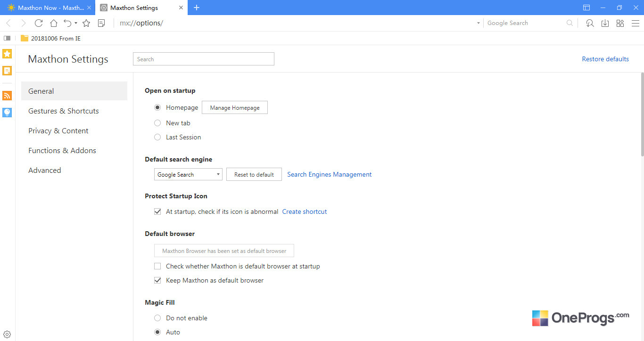Screen dimensions: 644x341
Task: Open Search Engines Management link
Action: tap(330, 174)
